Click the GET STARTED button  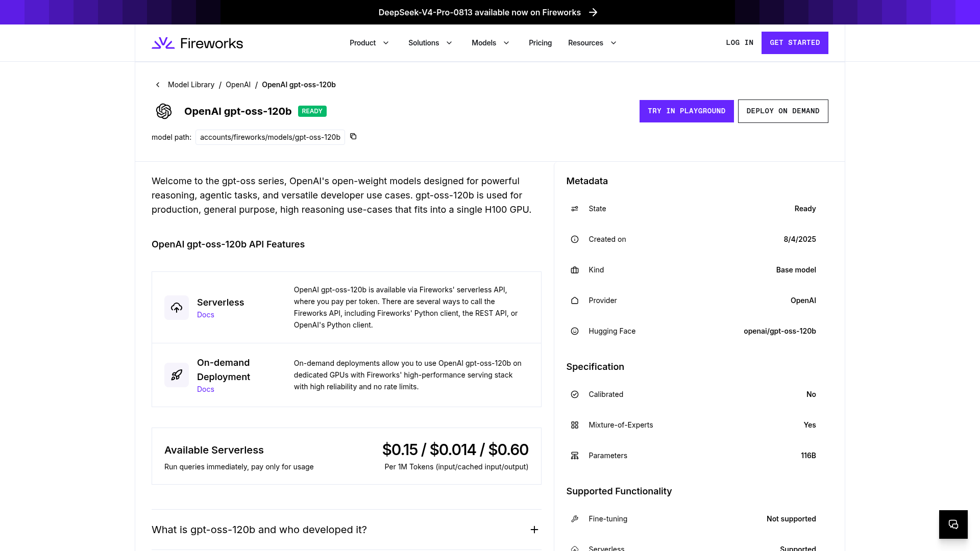tap(795, 43)
